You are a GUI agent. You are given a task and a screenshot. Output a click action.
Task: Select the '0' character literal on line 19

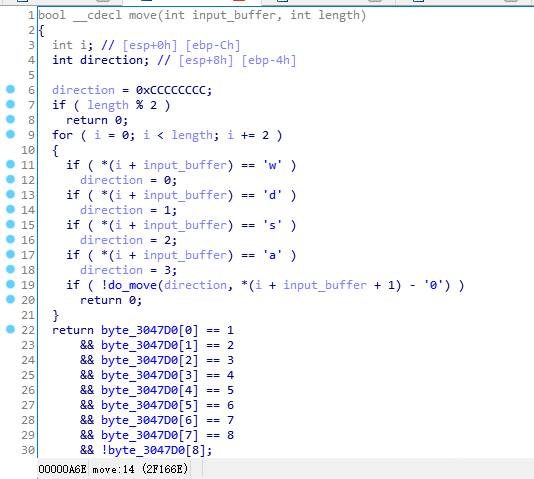(x=433, y=285)
